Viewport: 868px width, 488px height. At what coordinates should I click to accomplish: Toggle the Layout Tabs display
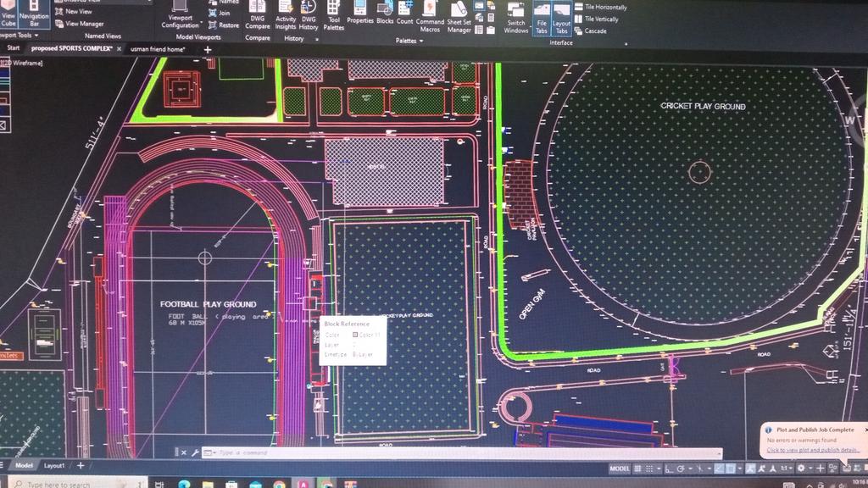[x=561, y=18]
